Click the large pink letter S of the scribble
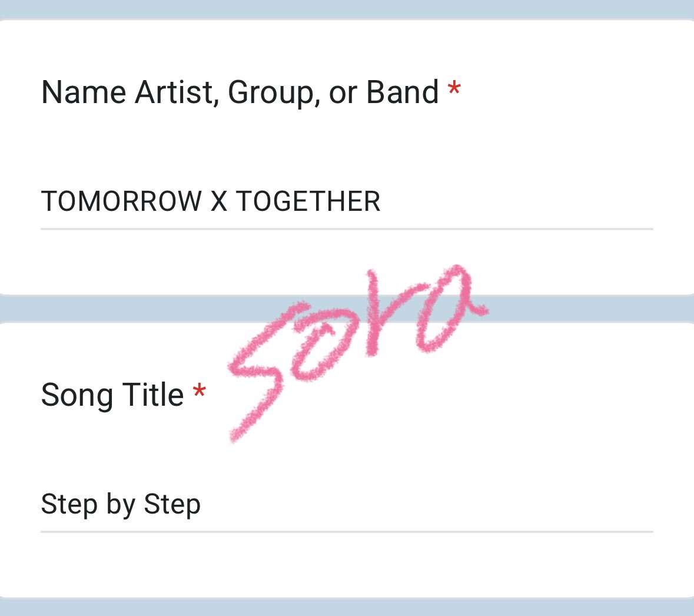 point(262,372)
